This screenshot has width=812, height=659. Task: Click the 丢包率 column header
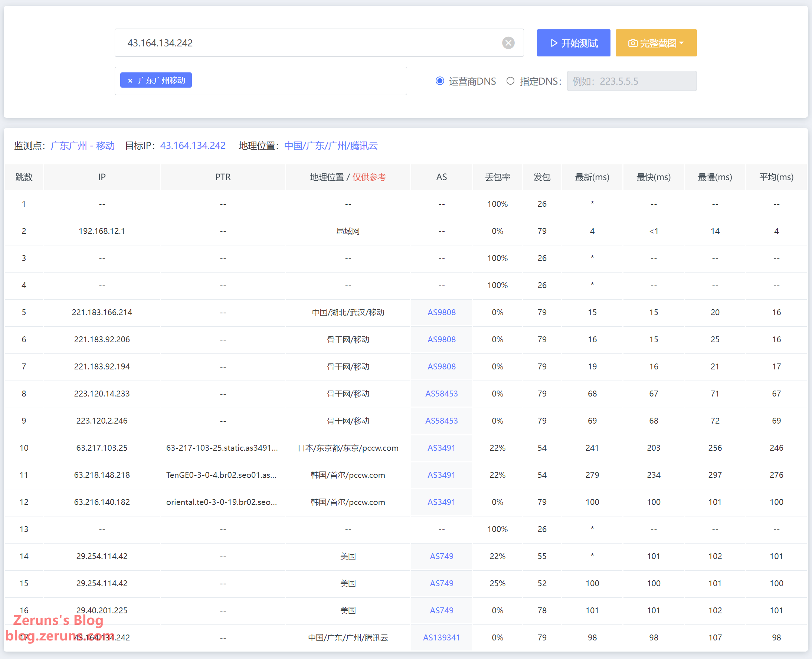pos(497,177)
